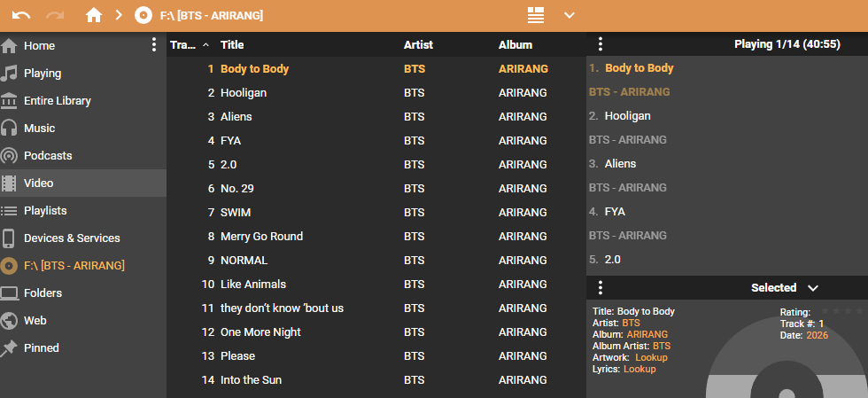Click Album Artist BTS link
Screen dimensions: 868x398
point(662,346)
